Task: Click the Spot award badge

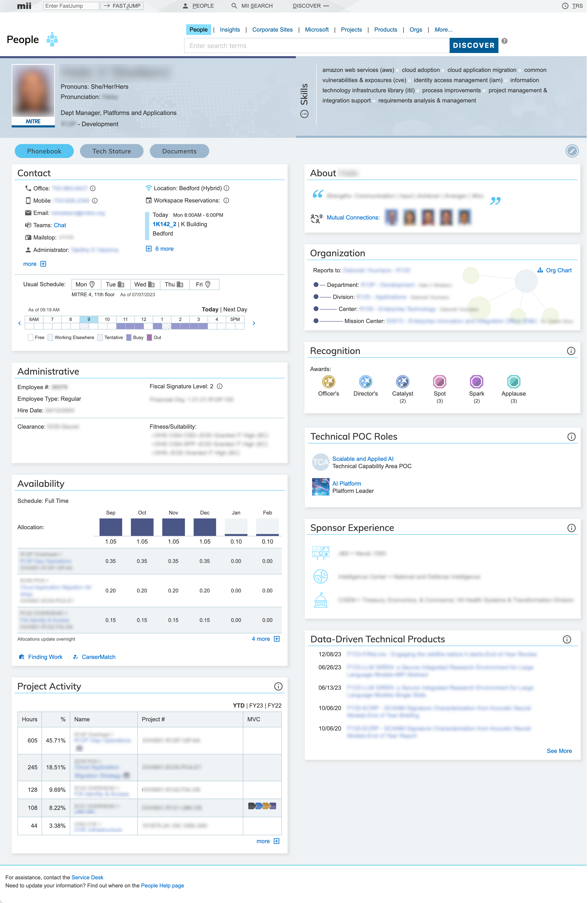Action: tap(439, 381)
